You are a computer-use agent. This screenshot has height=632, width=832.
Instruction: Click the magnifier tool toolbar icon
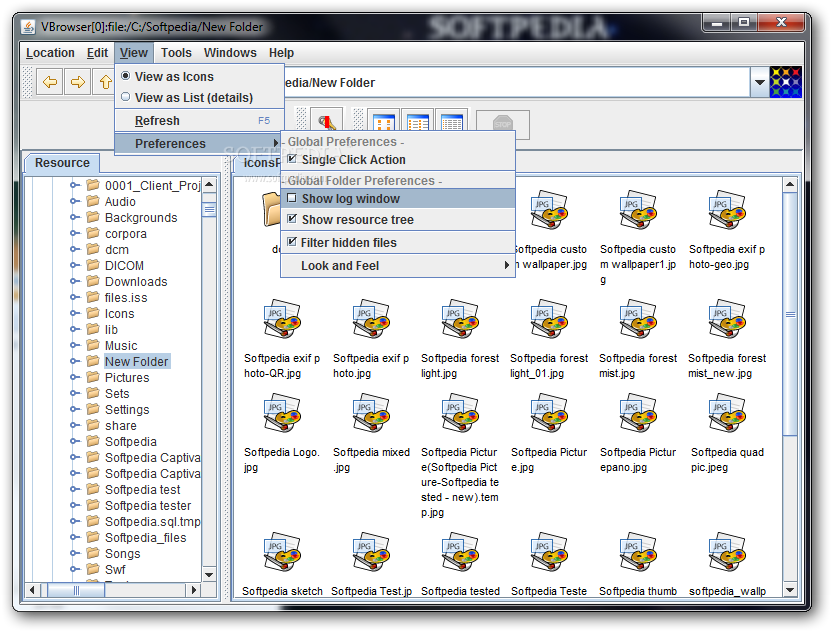point(327,121)
